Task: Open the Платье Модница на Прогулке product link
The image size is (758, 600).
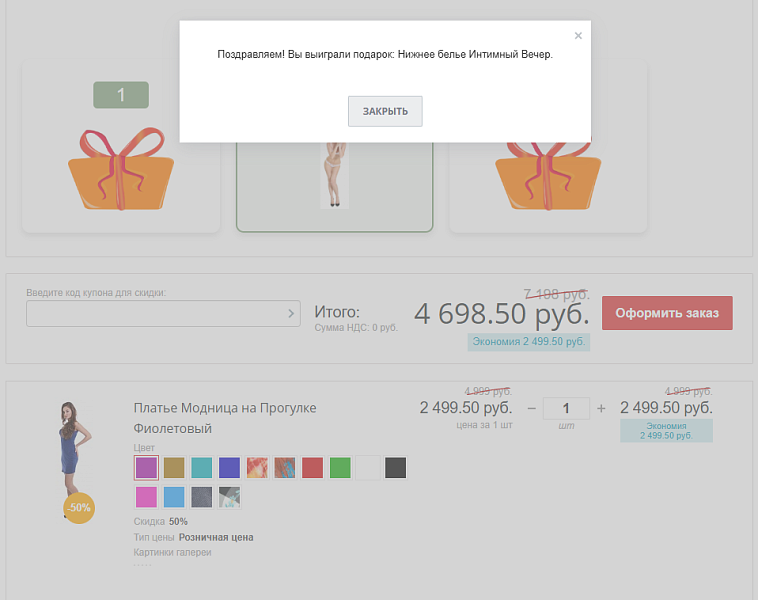Action: pyautogui.click(x=225, y=408)
